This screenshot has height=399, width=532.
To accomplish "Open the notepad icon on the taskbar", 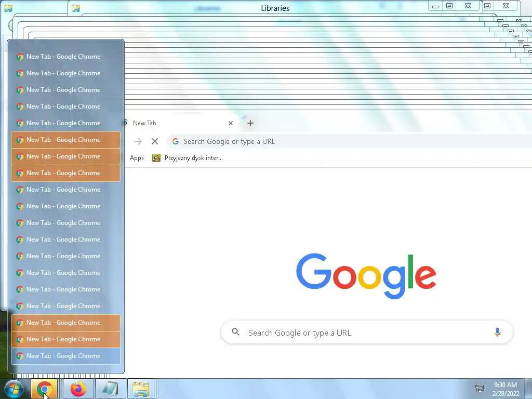I will [111, 389].
